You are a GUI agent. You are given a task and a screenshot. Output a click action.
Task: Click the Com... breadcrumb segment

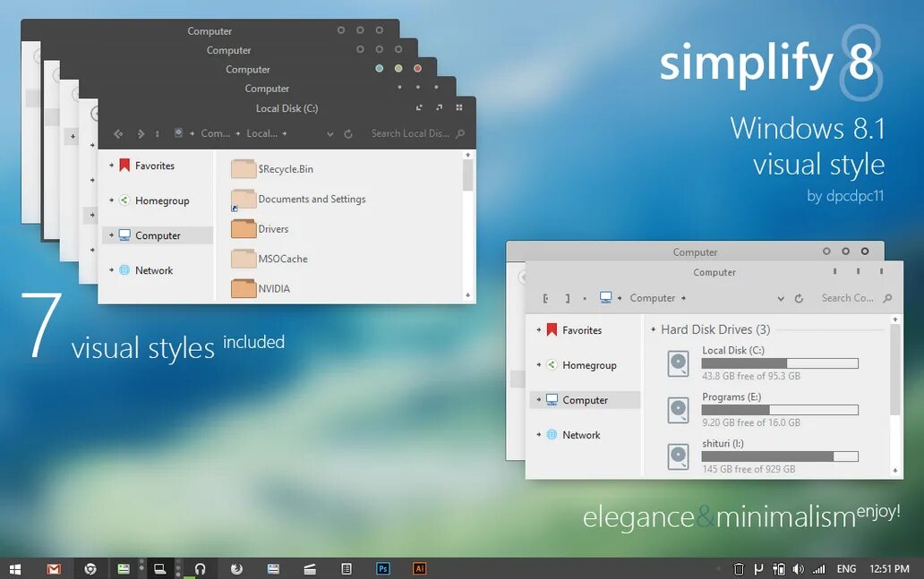tap(215, 133)
